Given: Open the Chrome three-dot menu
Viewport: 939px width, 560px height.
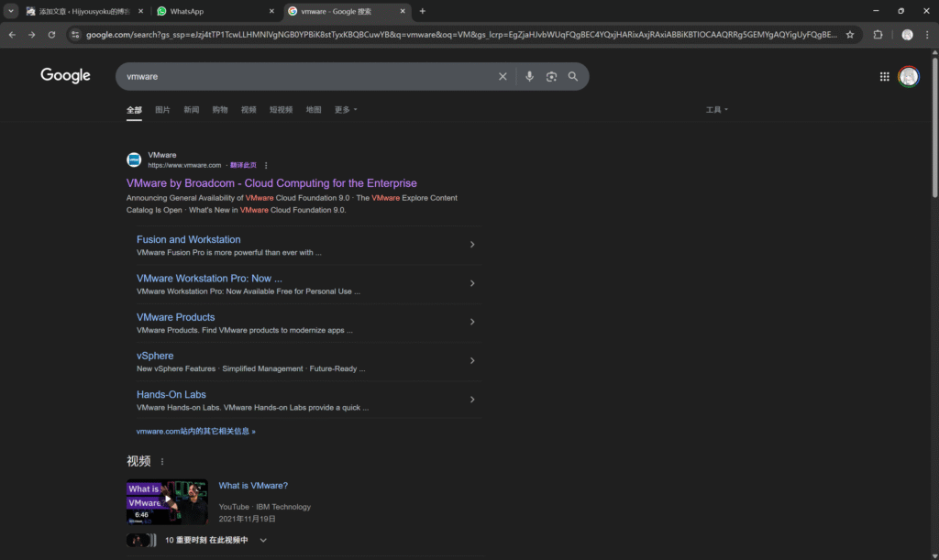Looking at the screenshot, I should [x=927, y=35].
